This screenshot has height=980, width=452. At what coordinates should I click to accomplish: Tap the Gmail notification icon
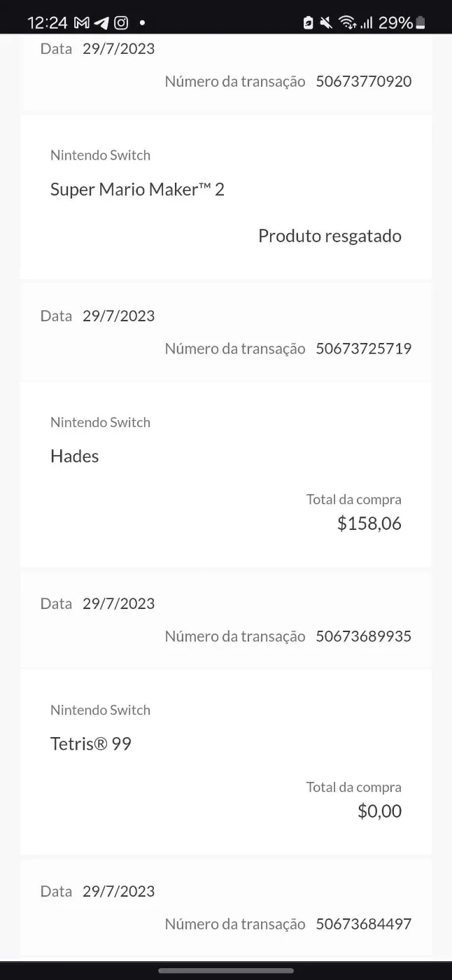(82, 23)
